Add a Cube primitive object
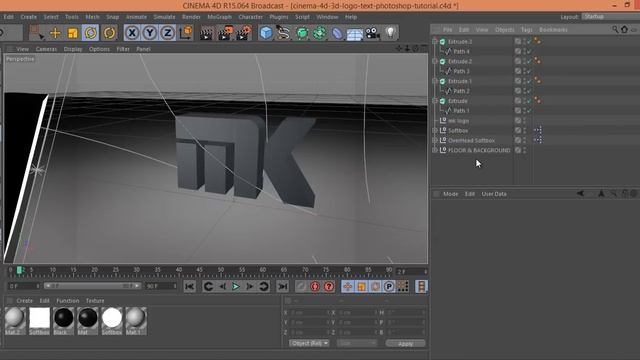 pyautogui.click(x=266, y=33)
